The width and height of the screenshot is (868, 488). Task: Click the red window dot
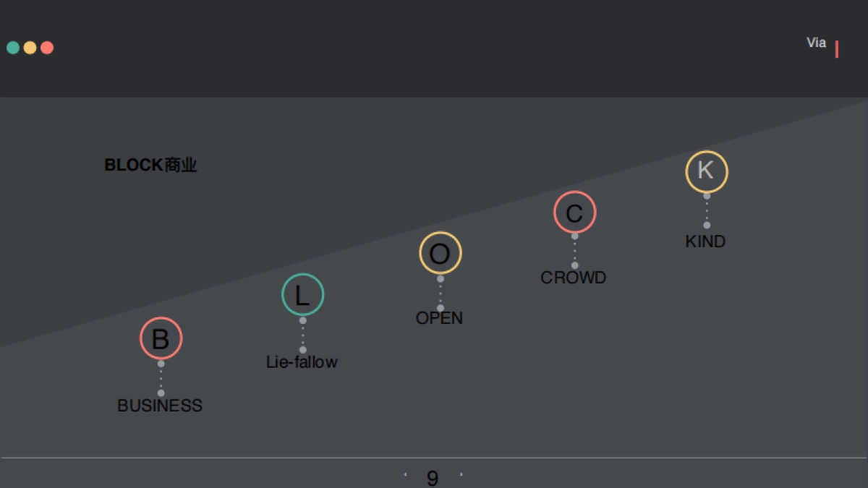click(x=47, y=48)
